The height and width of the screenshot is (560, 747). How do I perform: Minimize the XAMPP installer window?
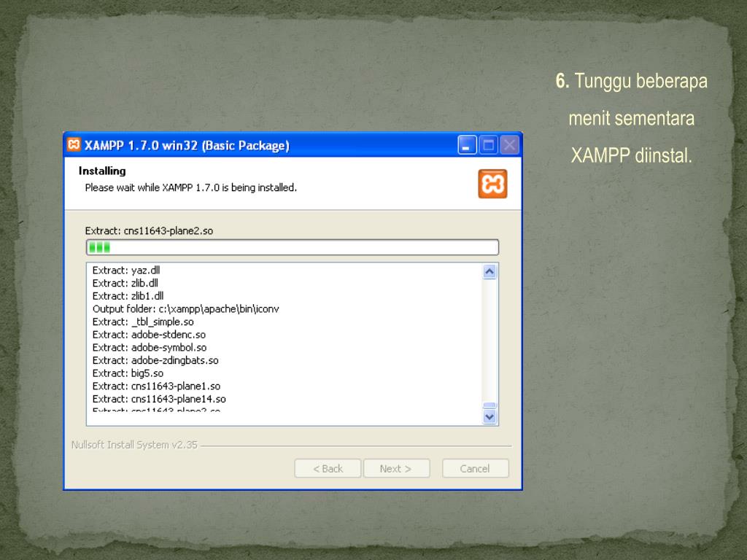(467, 145)
